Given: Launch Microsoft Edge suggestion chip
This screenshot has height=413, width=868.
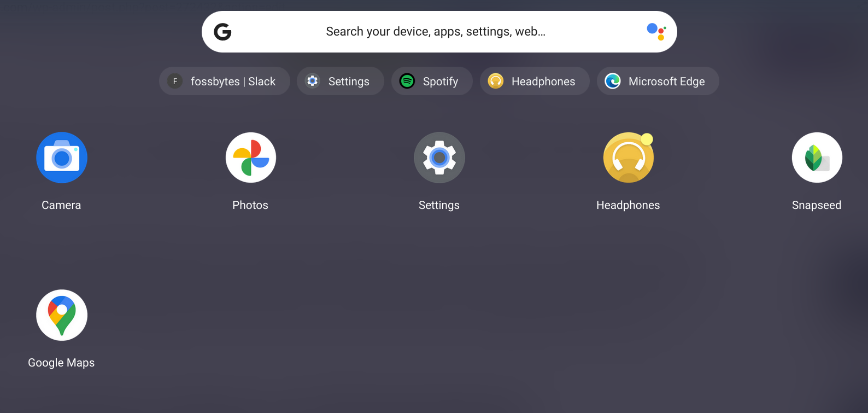Looking at the screenshot, I should click(658, 81).
